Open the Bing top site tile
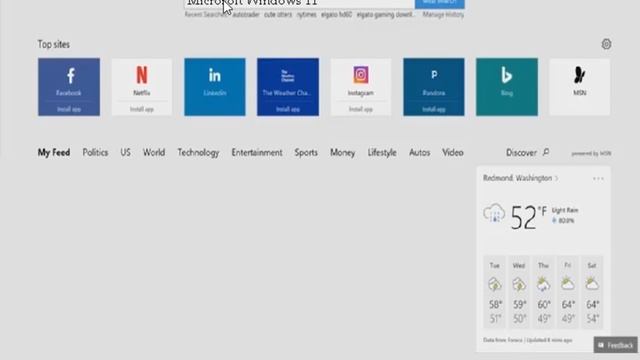 coord(507,87)
